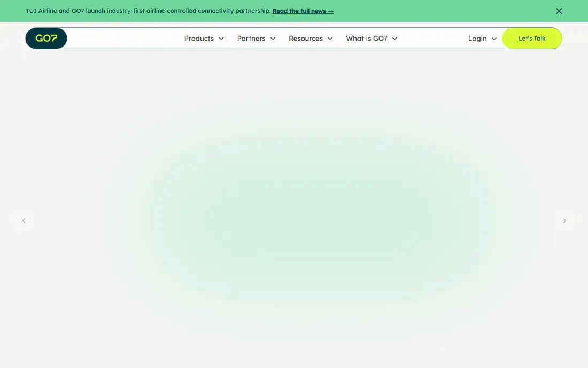Expand the chevron next to Resources
The image size is (588, 368).
(x=330, y=39)
